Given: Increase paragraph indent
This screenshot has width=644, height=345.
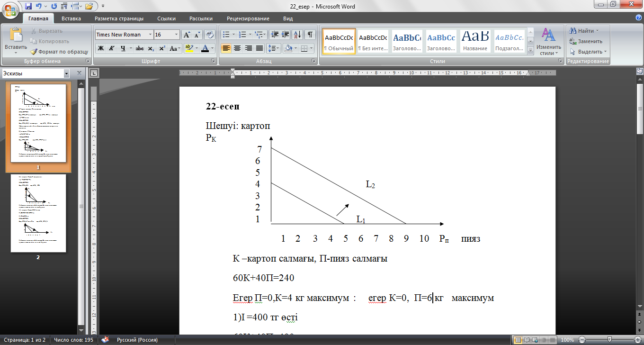Looking at the screenshot, I should click(x=286, y=35).
